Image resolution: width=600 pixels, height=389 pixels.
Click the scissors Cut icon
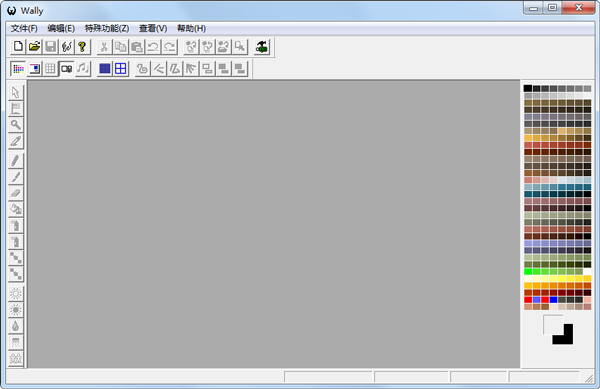[x=104, y=47]
